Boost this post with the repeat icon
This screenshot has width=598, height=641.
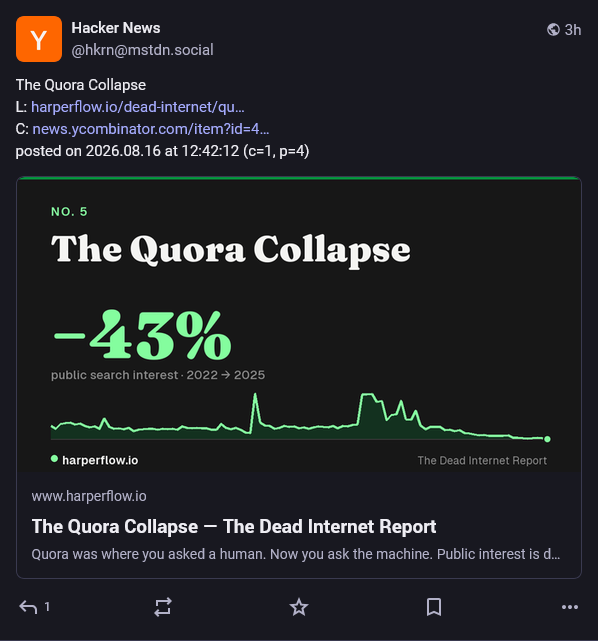click(x=163, y=607)
